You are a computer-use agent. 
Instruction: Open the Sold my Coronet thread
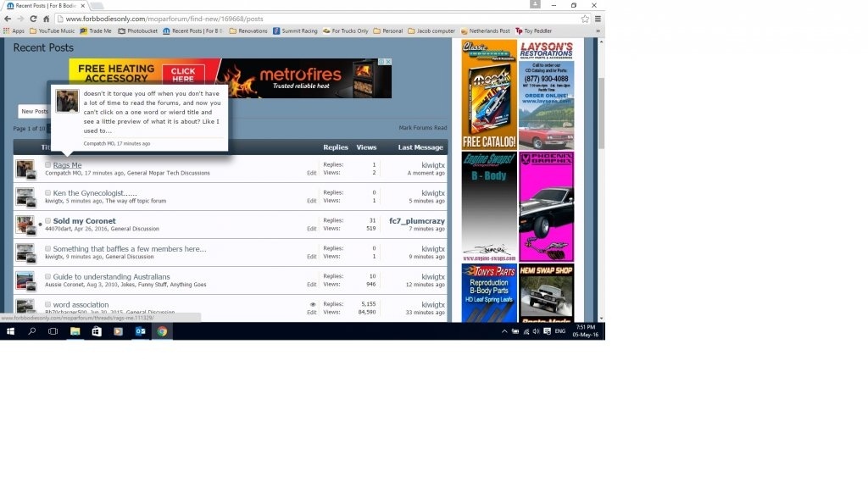pyautogui.click(x=84, y=221)
